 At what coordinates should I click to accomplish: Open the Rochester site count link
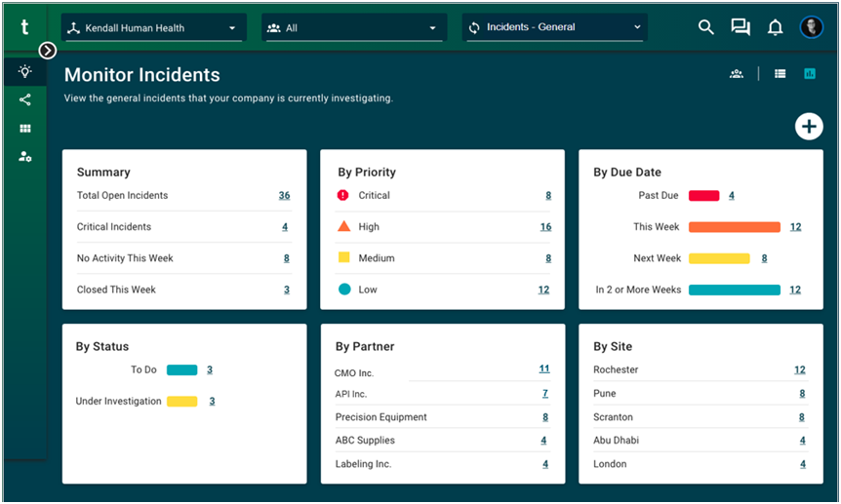point(799,370)
